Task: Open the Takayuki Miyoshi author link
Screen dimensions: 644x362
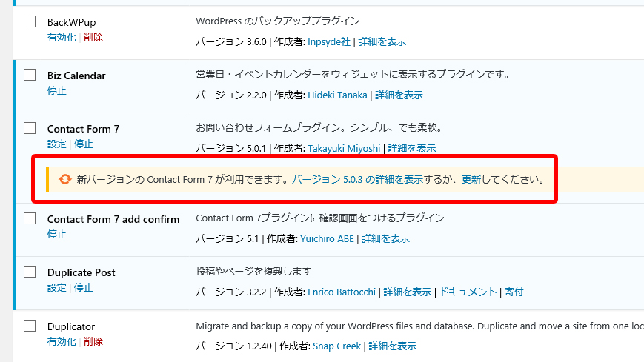Action: (344, 148)
